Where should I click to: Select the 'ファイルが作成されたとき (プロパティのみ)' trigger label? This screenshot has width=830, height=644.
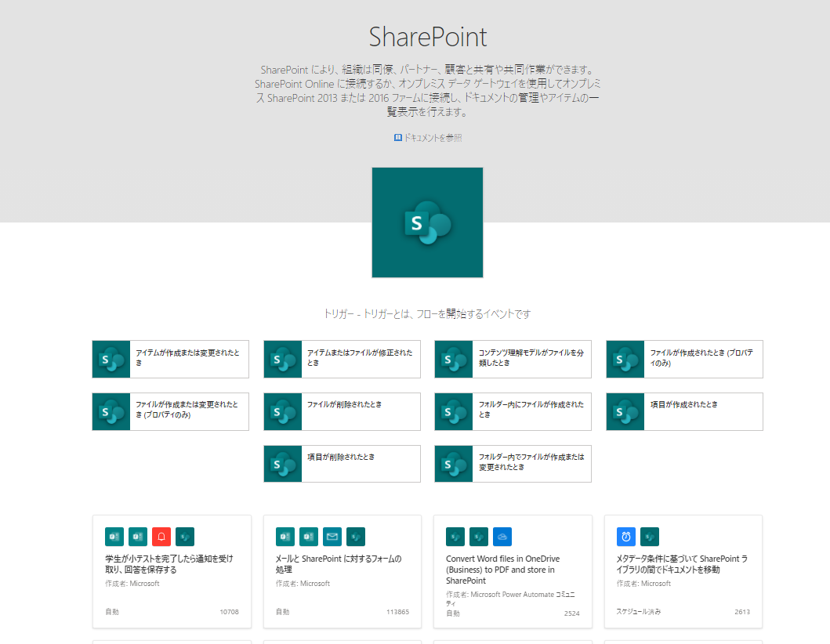coord(701,358)
